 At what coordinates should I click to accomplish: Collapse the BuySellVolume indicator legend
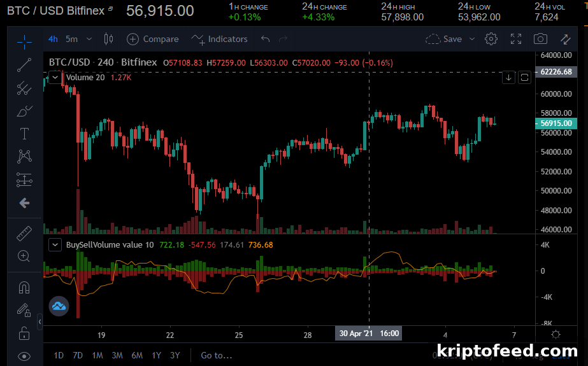55,245
